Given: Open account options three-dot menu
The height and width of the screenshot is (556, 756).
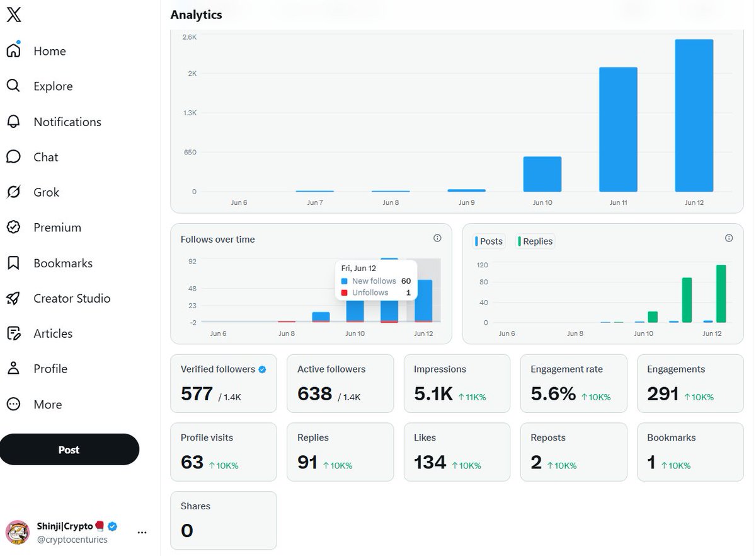Looking at the screenshot, I should click(x=142, y=532).
